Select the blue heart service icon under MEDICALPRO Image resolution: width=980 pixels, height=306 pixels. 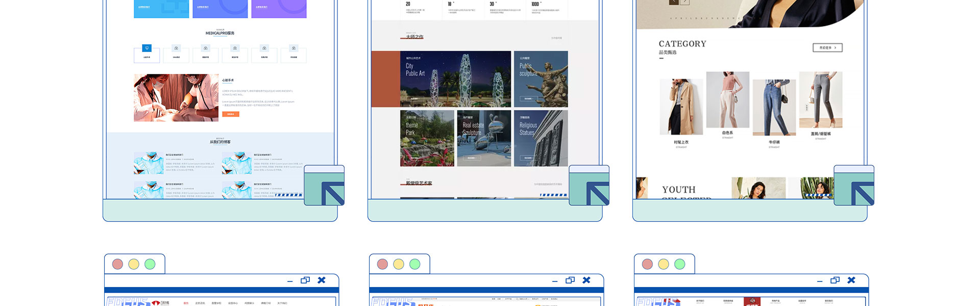(x=147, y=48)
